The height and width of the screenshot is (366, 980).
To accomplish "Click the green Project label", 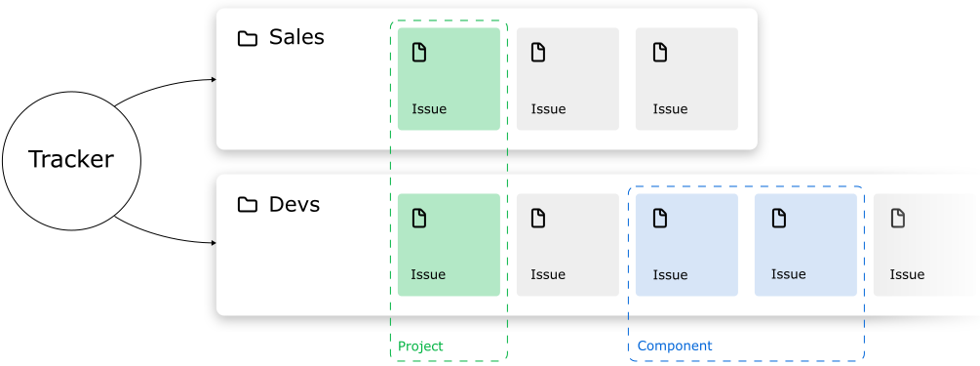I will 420,346.
